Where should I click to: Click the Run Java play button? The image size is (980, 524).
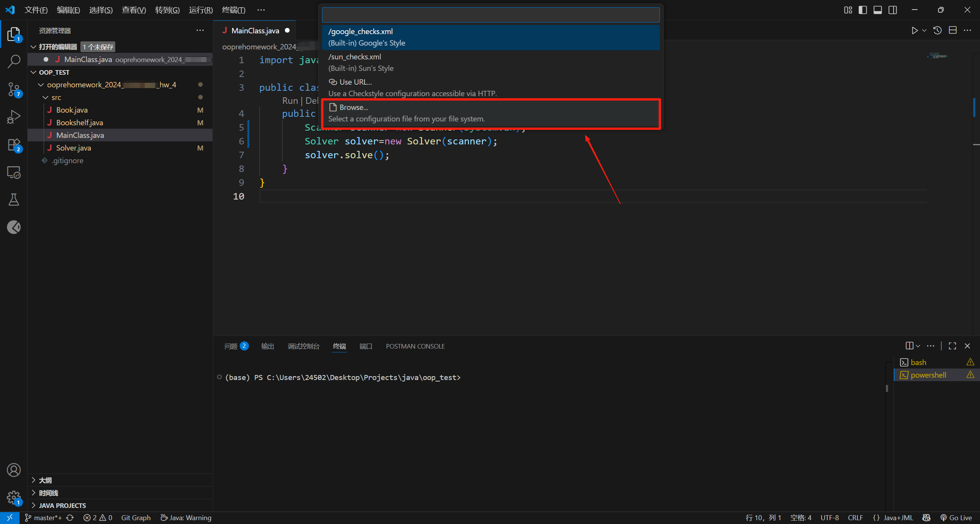[915, 31]
